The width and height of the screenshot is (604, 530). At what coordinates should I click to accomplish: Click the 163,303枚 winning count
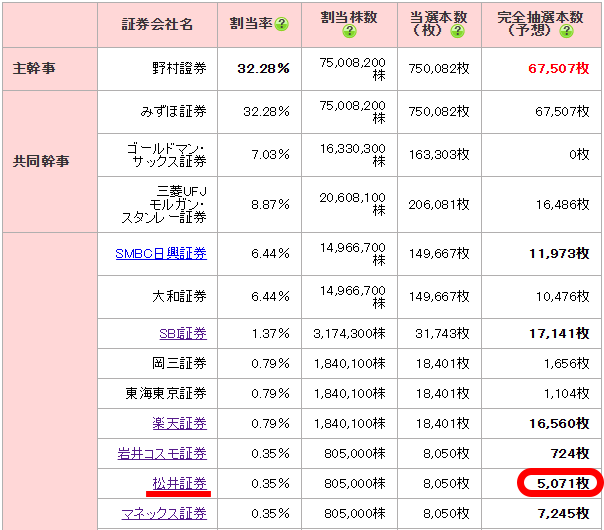[x=439, y=155]
